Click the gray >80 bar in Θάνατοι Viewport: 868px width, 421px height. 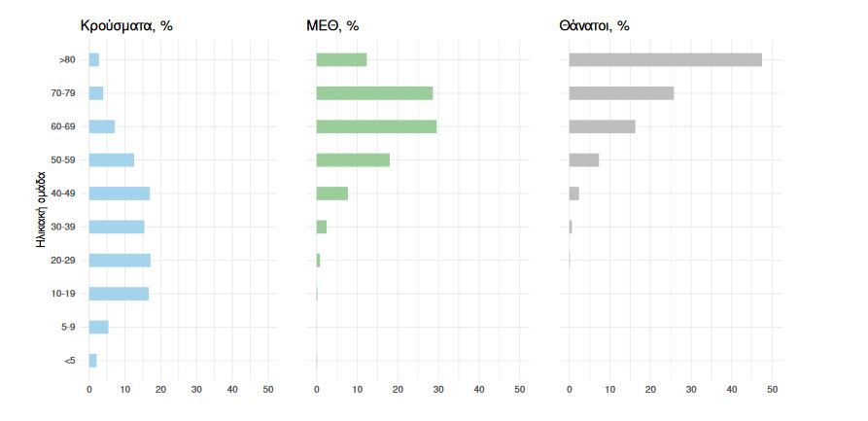coord(665,60)
